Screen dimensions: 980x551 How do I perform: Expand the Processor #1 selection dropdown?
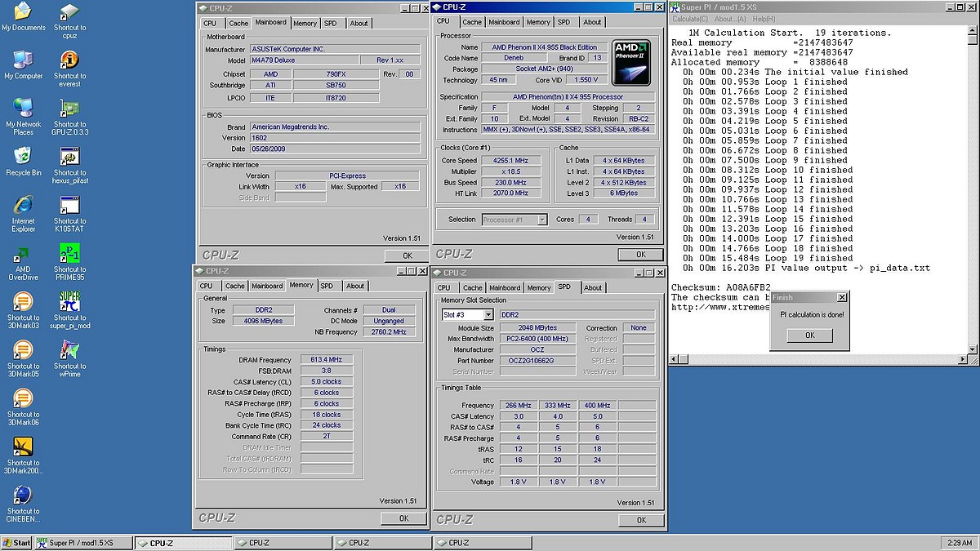click(541, 220)
